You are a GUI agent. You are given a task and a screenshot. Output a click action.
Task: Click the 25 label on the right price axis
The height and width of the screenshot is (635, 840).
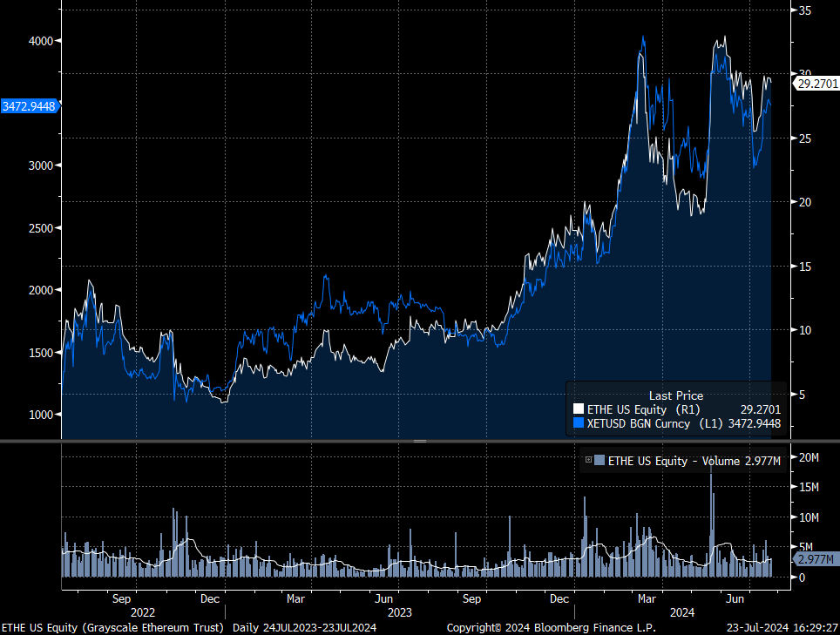pyautogui.click(x=804, y=138)
